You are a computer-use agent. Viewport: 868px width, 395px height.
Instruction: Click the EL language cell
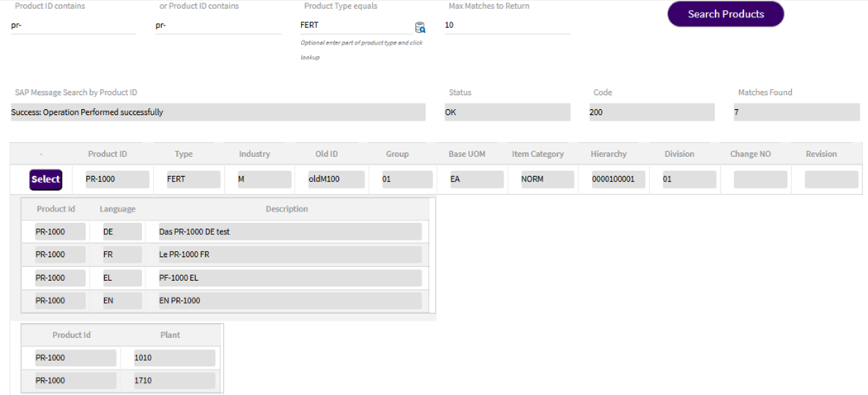pyautogui.click(x=122, y=278)
